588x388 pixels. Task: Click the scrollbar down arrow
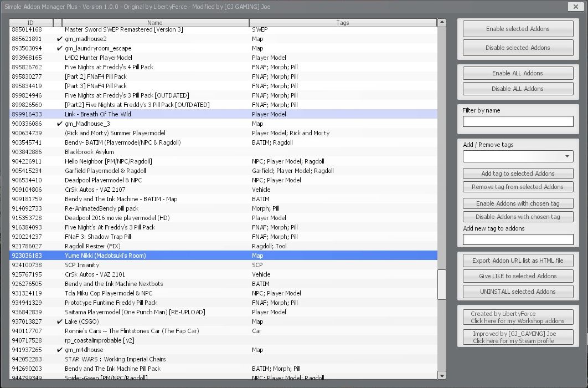pos(442,375)
